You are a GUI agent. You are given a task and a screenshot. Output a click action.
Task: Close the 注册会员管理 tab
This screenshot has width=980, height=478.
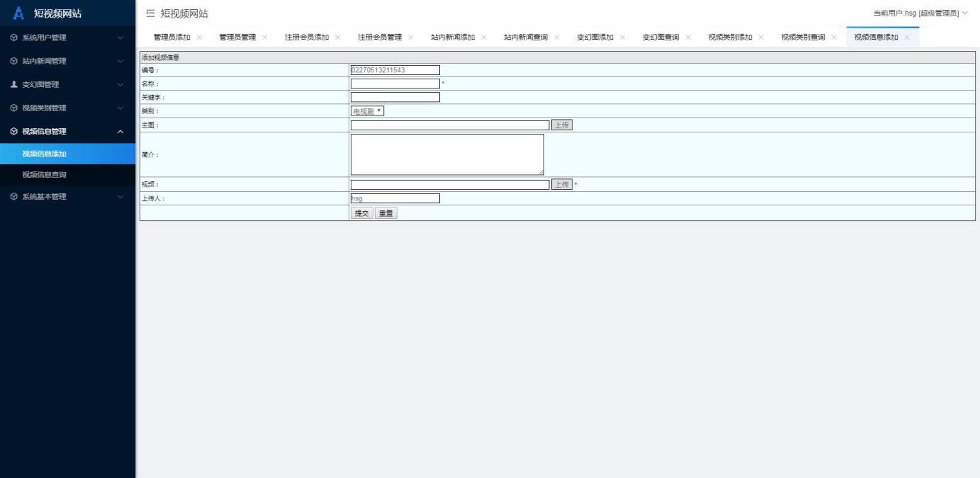click(411, 38)
